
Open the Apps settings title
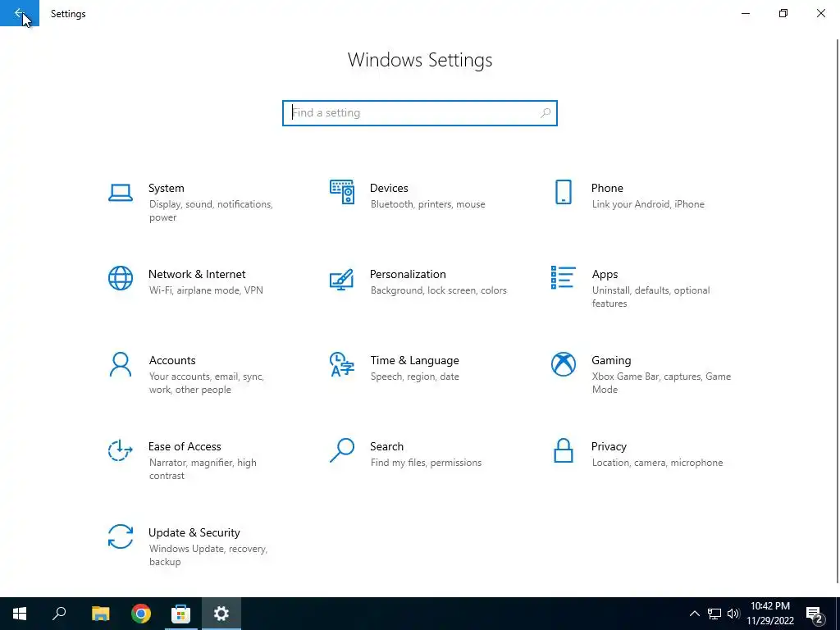coord(605,274)
